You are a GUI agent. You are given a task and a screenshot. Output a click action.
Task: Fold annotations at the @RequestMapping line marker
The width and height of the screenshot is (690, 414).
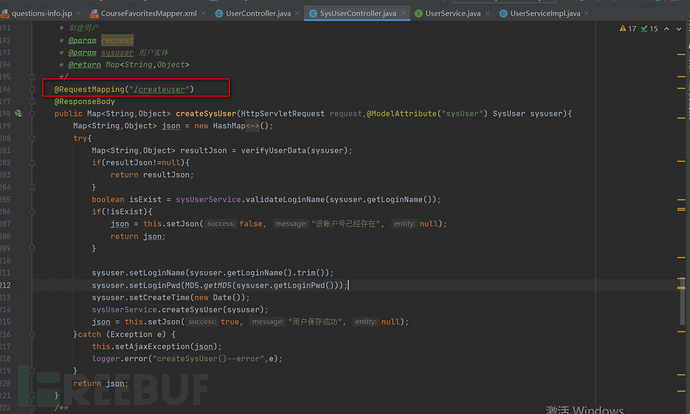coord(32,89)
